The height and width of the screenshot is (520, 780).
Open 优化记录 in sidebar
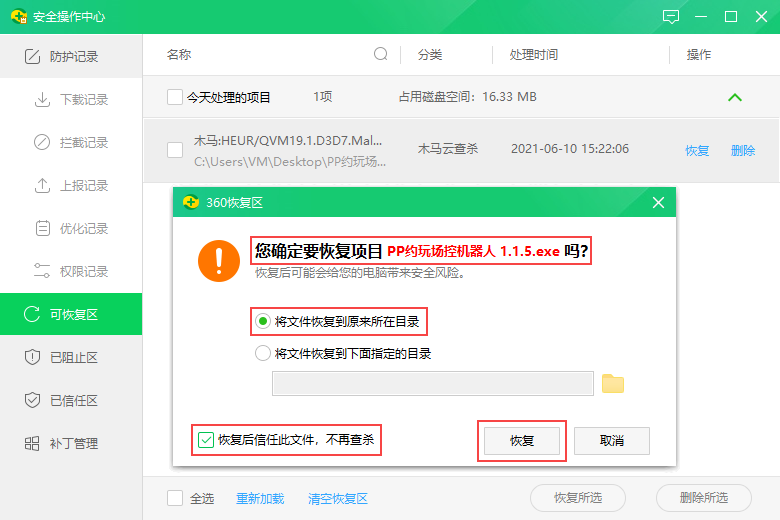pyautogui.click(x=71, y=228)
